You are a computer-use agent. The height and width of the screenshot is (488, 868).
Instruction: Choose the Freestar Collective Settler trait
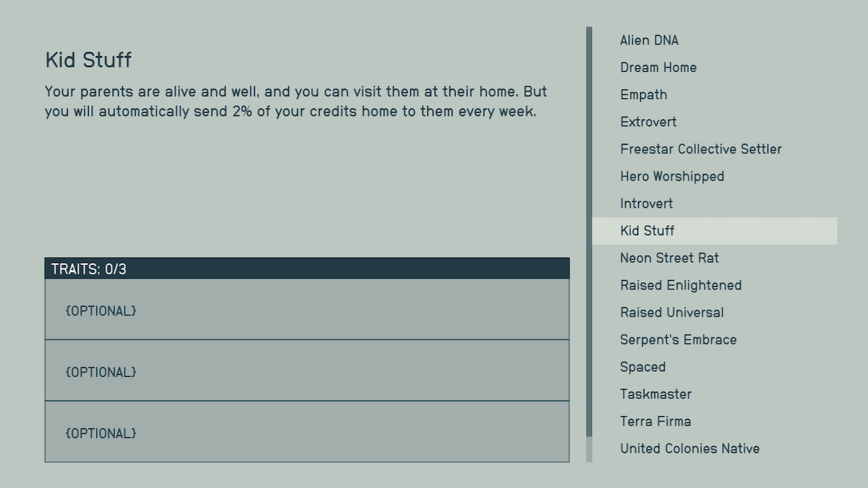click(x=701, y=149)
